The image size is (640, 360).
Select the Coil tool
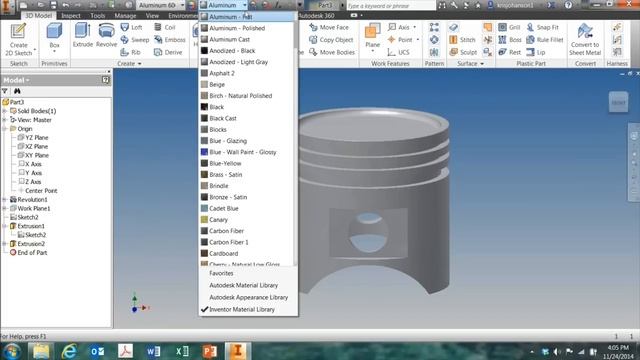point(165,27)
